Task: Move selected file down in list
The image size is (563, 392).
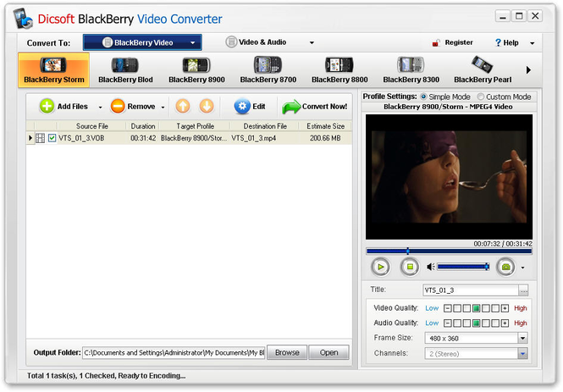Action: pyautogui.click(x=207, y=107)
